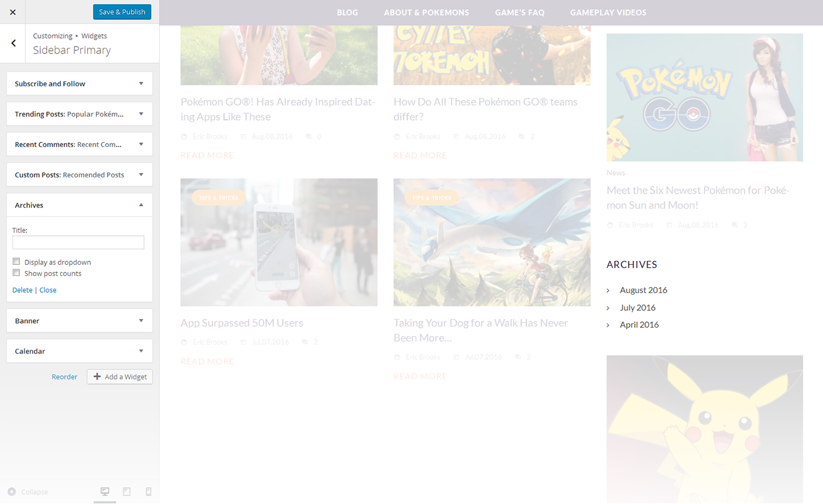The height and width of the screenshot is (504, 823).
Task: Switch to tablet preview device icon
Action: click(x=127, y=492)
